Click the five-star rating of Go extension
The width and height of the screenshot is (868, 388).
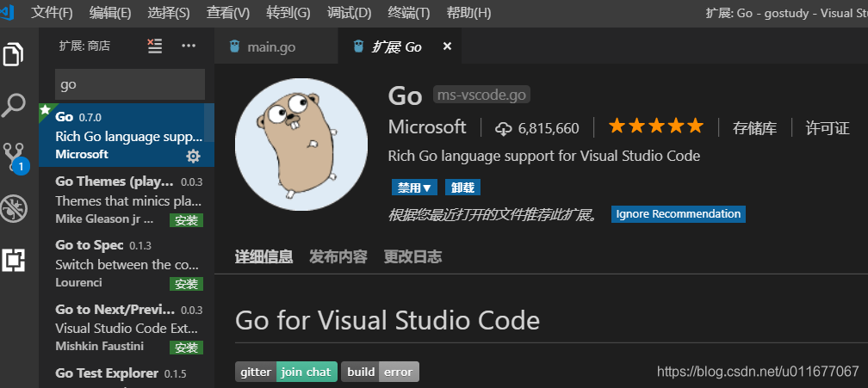pos(656,126)
